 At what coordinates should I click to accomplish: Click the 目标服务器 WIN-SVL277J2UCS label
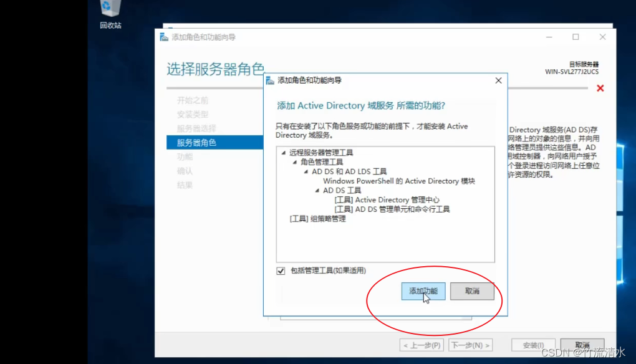coord(572,68)
